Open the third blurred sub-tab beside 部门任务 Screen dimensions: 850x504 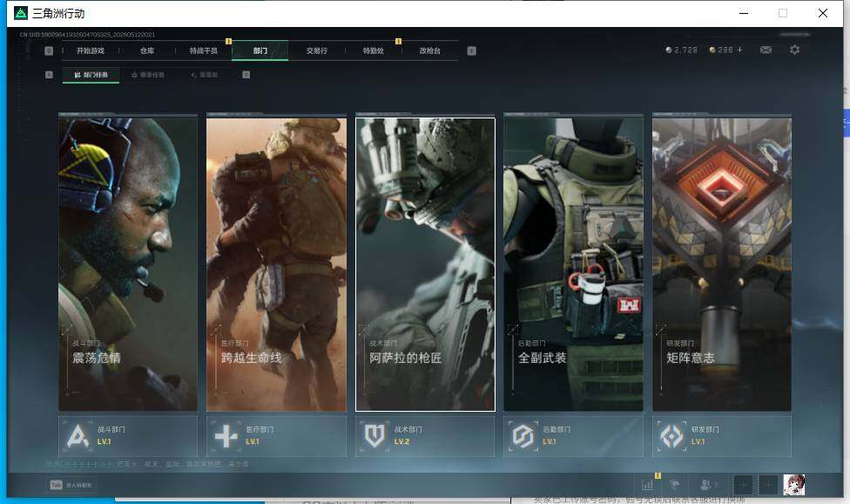click(205, 75)
